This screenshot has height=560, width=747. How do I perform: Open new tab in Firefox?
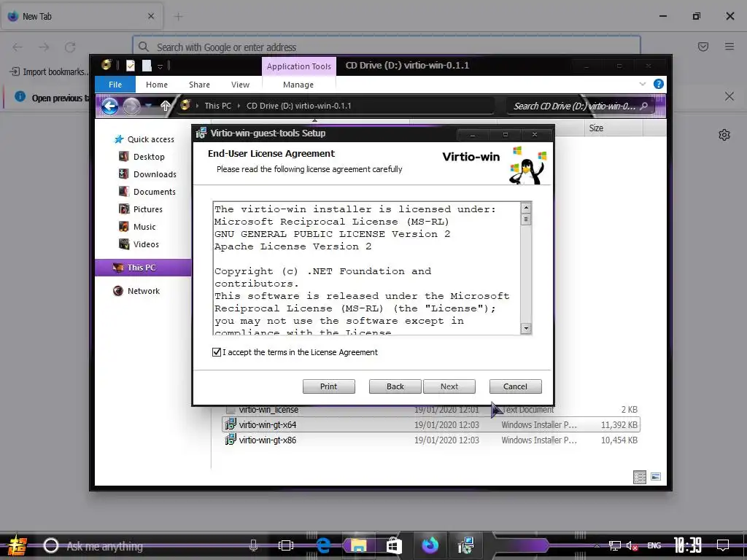[178, 17]
